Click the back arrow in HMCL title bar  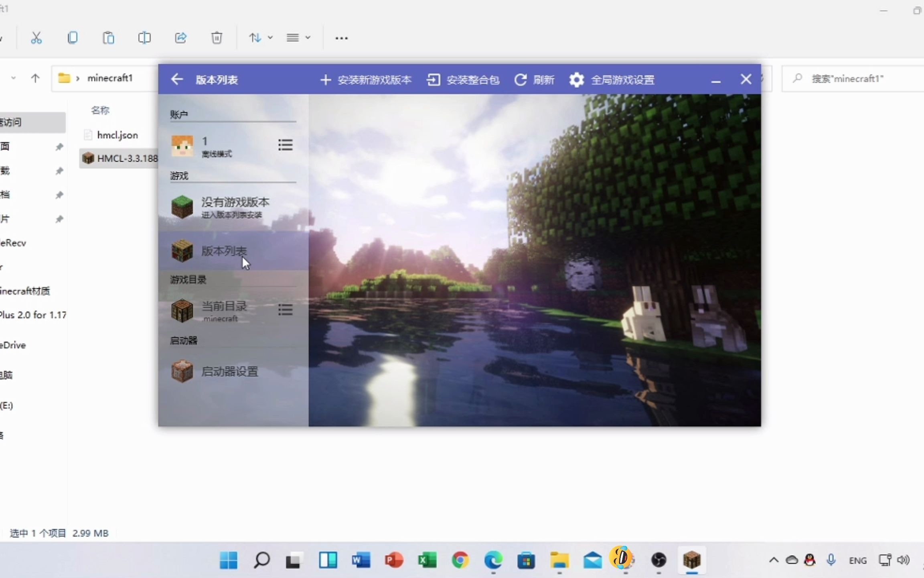point(177,79)
